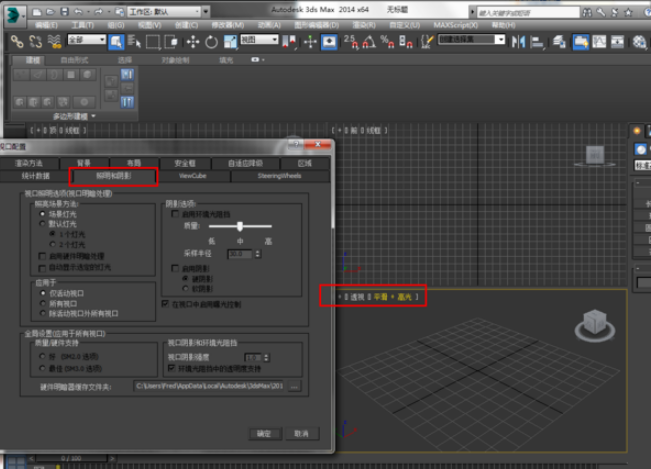Select the Scene Lights radio button
The height and width of the screenshot is (469, 651).
42,214
